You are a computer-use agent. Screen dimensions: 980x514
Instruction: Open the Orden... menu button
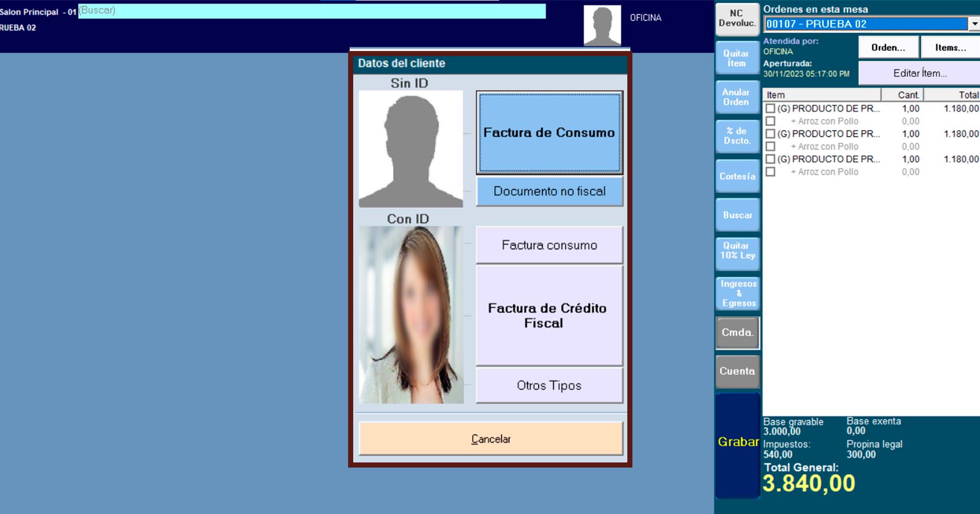click(888, 47)
